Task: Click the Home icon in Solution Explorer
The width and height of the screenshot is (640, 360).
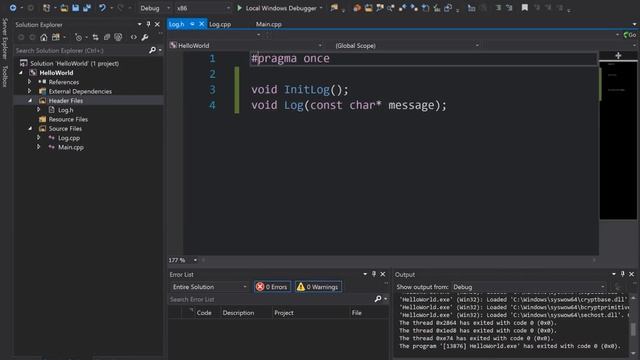Action: (x=44, y=38)
